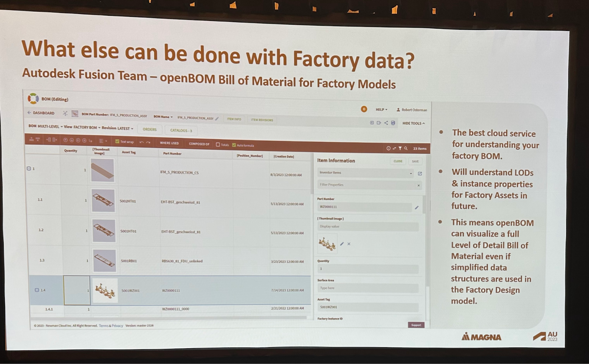Open the BOM Name dropdown
The width and height of the screenshot is (589, 364).
tap(163, 117)
